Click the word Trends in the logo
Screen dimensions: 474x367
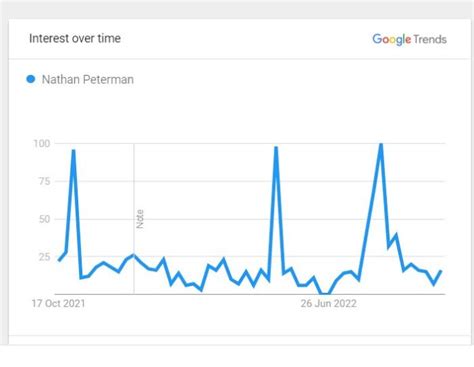click(x=430, y=39)
